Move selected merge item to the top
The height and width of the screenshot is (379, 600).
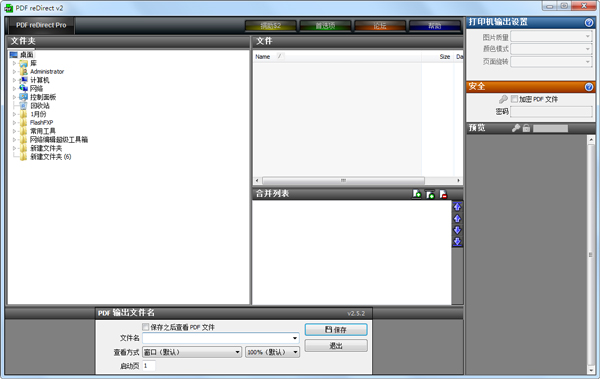click(x=457, y=207)
